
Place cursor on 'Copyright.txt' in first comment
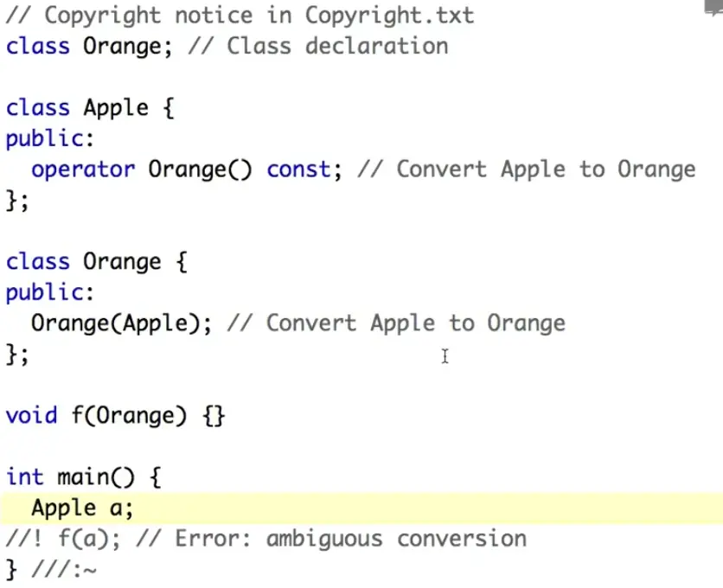[x=390, y=16]
